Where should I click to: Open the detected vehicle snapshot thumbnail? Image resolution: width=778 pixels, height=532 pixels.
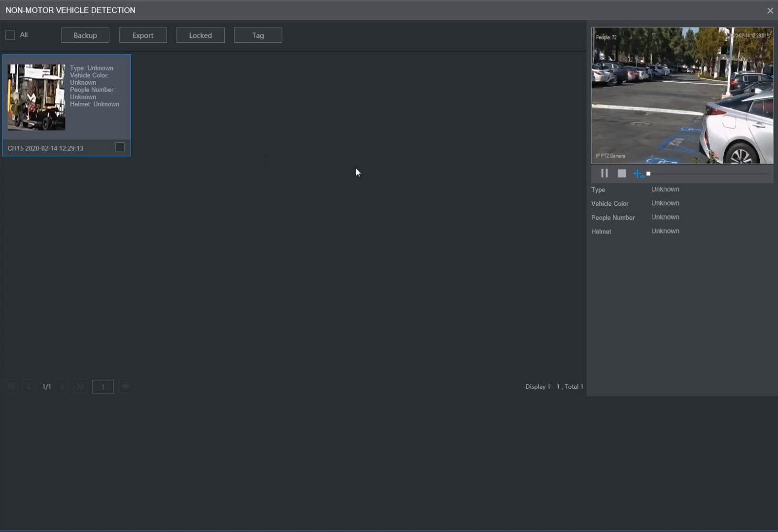(36, 97)
